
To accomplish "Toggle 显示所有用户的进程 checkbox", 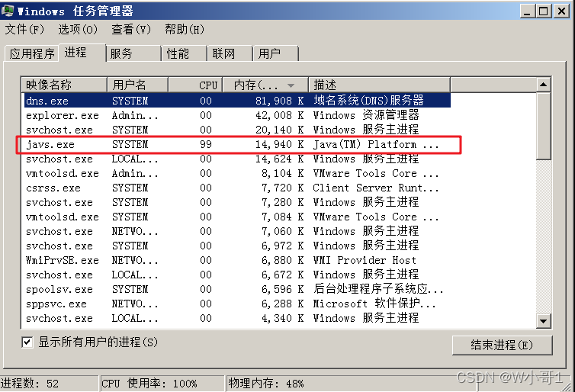I will [27, 342].
